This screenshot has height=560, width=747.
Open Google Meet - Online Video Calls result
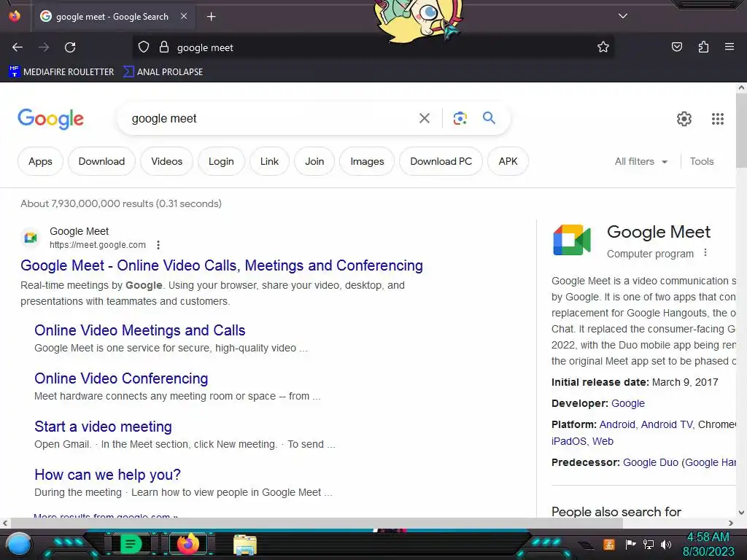222,265
